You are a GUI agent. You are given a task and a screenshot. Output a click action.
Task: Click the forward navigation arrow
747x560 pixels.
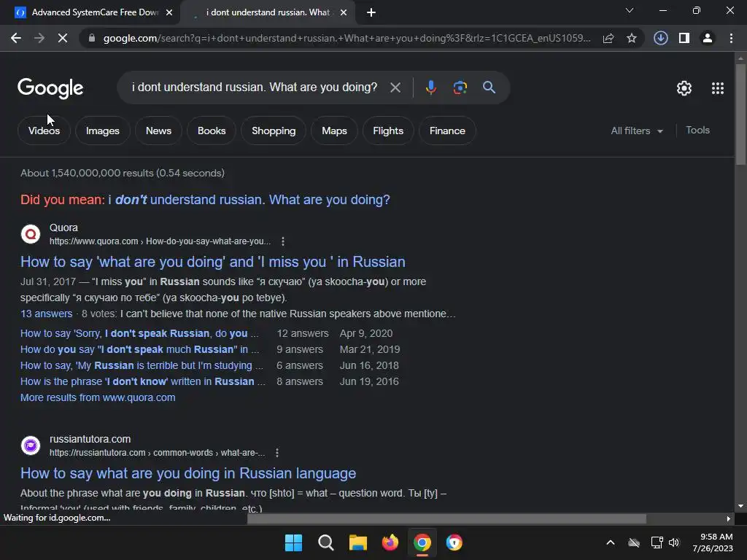(x=39, y=38)
